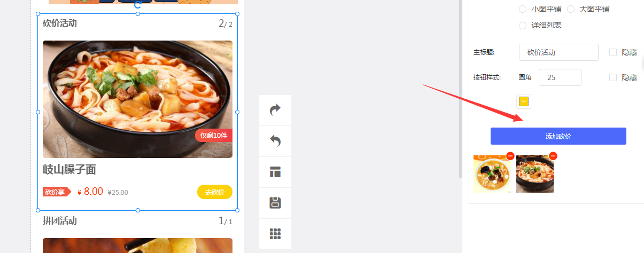The width and height of the screenshot is (644, 253).
Task: Click the redo arrow icon
Action: [275, 110]
